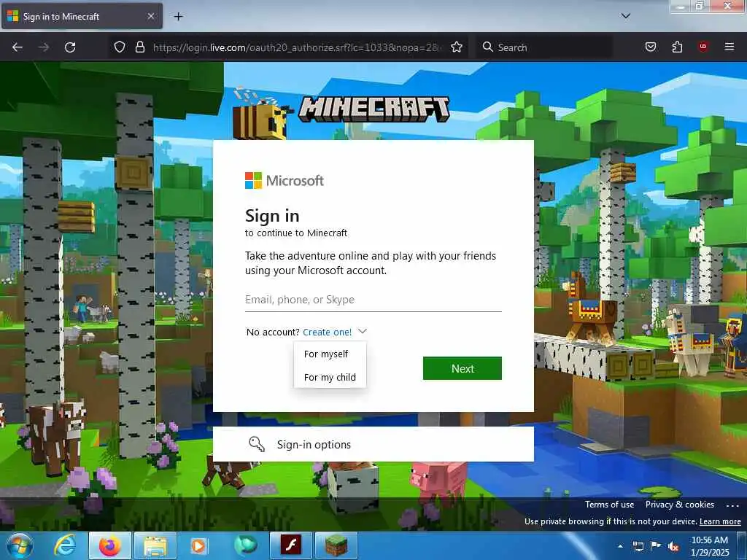Click the teal globe app taskbar icon

click(245, 545)
